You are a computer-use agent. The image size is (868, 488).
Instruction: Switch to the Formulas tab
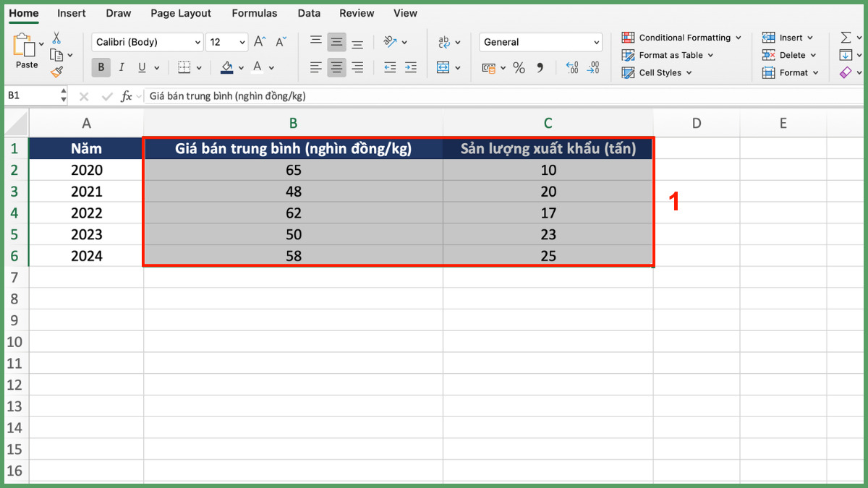pyautogui.click(x=254, y=13)
